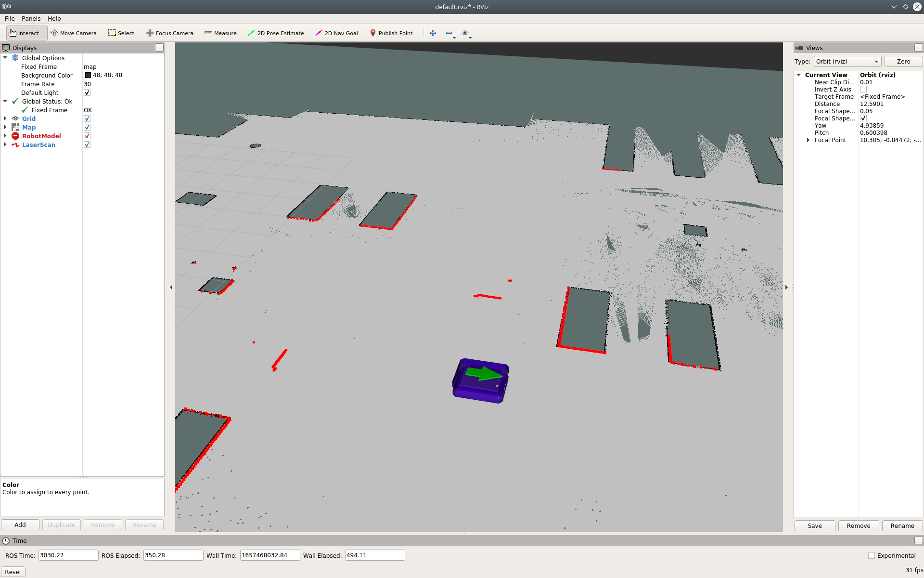The height and width of the screenshot is (578, 924).
Task: Choose the Measure tool
Action: click(x=220, y=33)
